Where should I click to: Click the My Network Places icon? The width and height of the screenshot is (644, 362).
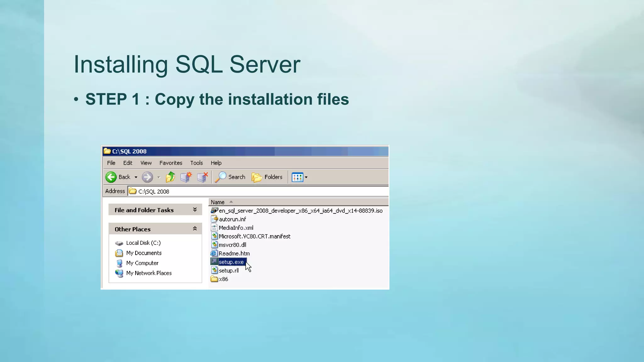click(119, 273)
